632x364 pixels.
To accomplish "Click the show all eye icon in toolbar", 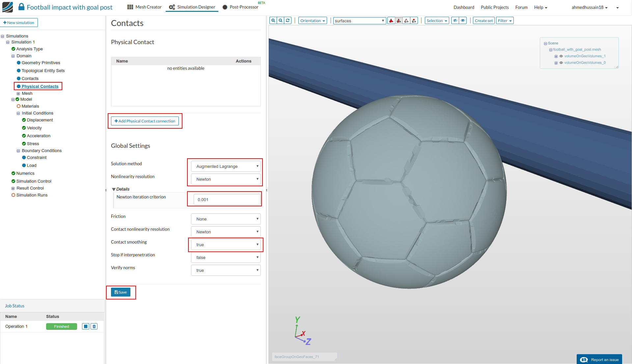I will pos(463,21).
